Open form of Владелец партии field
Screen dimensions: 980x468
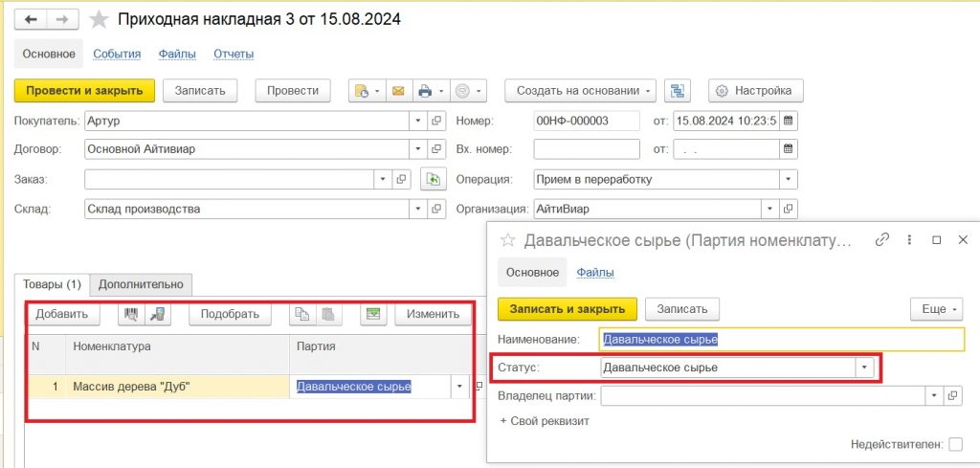click(x=952, y=395)
